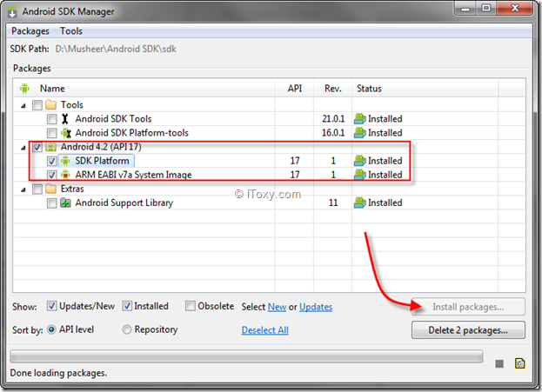Click the Android Support Library plus icon
542x392 pixels.
click(65, 203)
